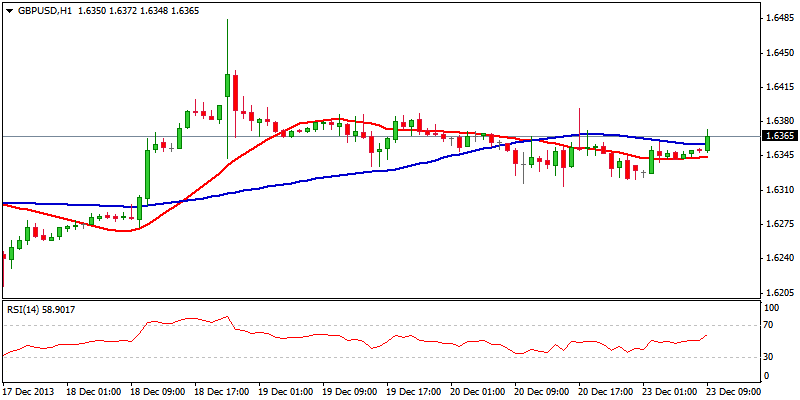Click price axis label 1.6450

780,52
